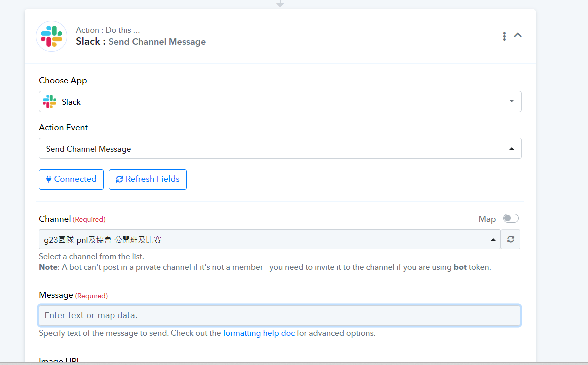Click into the Message text input field
Screen dimensions: 588x365
279,315
